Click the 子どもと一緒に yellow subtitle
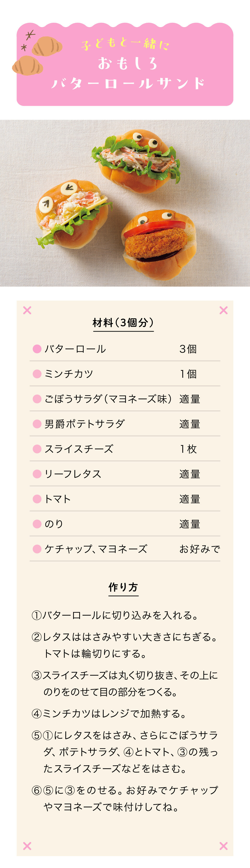 point(125,43)
